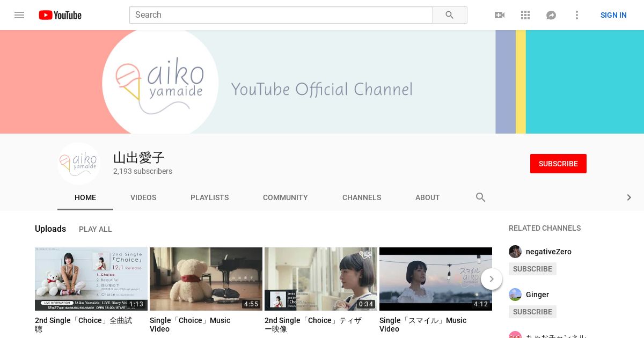
Task: Open negativeZero channel name link
Action: [548, 252]
